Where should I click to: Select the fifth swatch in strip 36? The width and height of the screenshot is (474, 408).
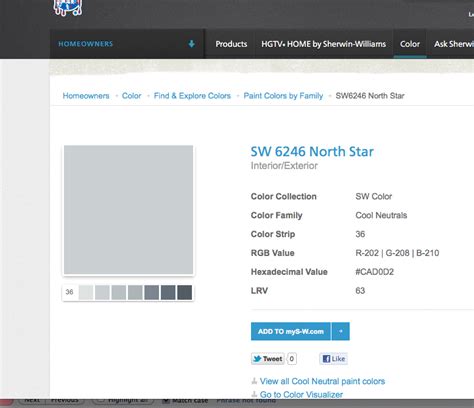152,292
